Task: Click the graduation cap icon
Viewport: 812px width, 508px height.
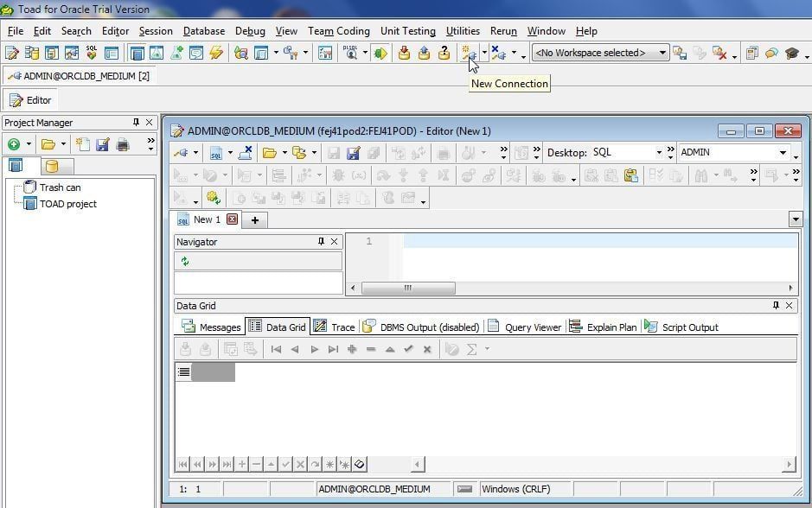Action: click(792, 53)
